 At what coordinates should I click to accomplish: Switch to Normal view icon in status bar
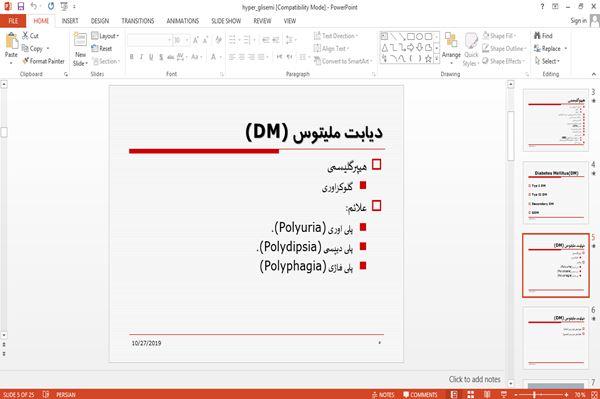454,394
